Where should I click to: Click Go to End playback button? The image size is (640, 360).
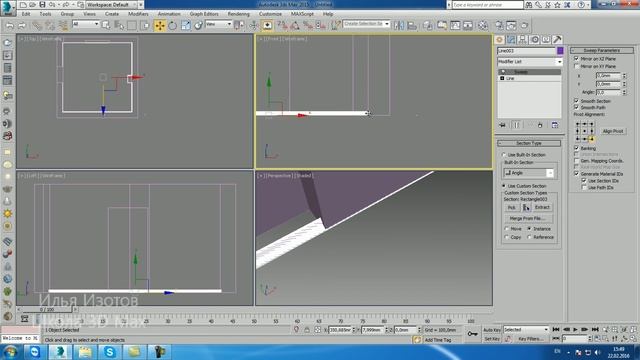coord(595,329)
